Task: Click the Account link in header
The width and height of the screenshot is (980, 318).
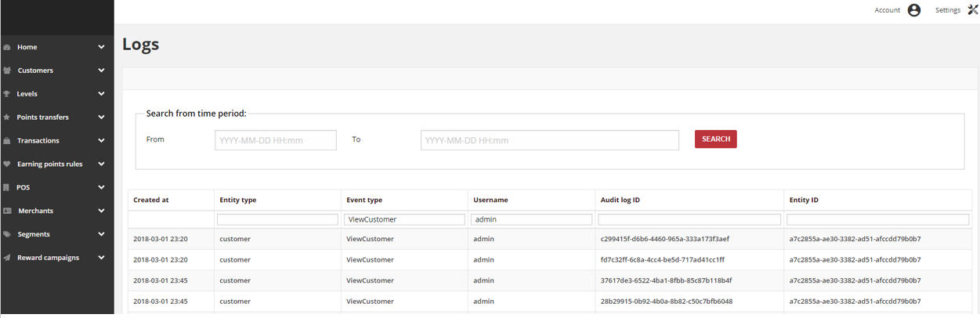Action: (887, 10)
